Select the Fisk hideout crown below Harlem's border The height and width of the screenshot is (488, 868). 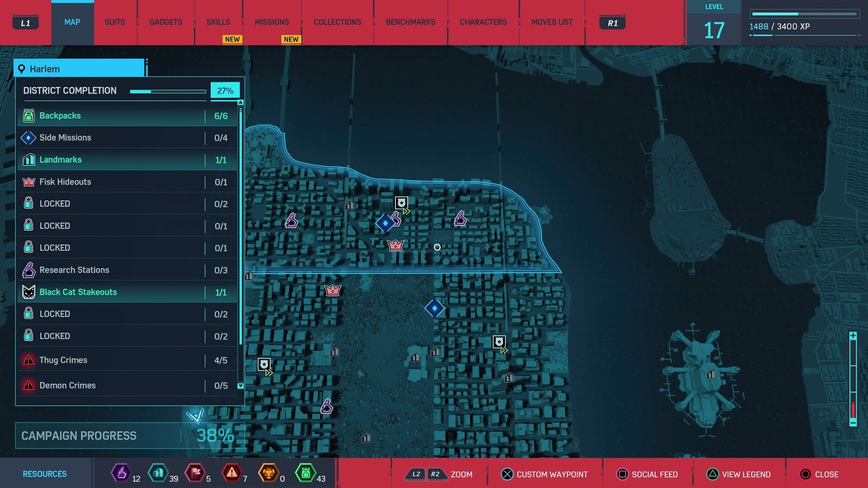click(x=333, y=290)
